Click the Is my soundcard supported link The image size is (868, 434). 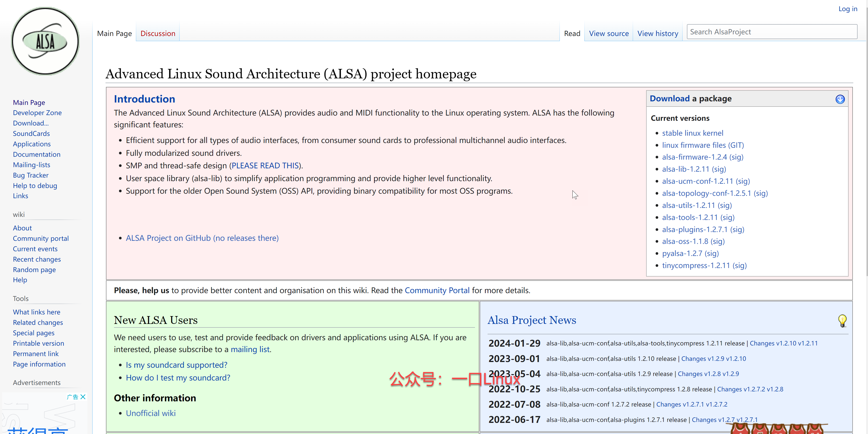[177, 364]
